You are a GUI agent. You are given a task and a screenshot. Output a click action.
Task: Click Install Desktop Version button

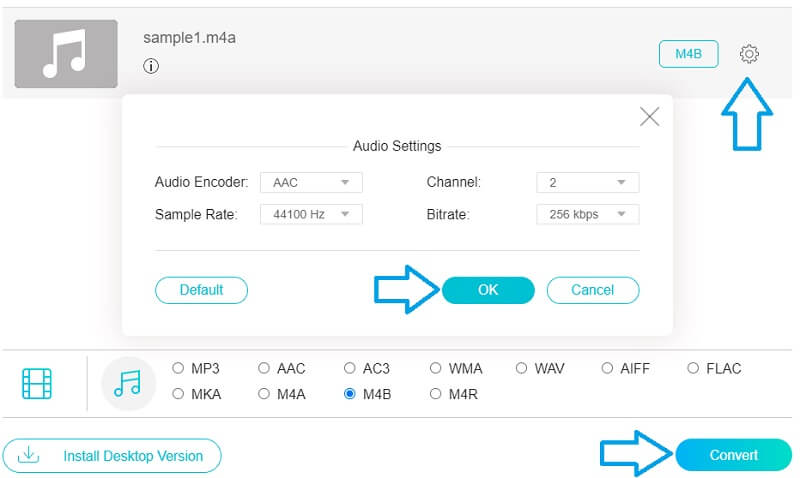pyautogui.click(x=112, y=455)
